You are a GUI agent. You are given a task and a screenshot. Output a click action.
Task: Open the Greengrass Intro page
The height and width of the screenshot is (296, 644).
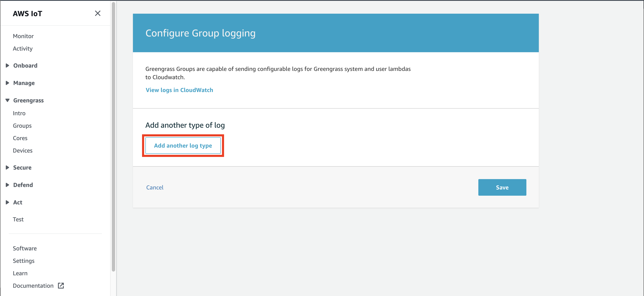(19, 113)
